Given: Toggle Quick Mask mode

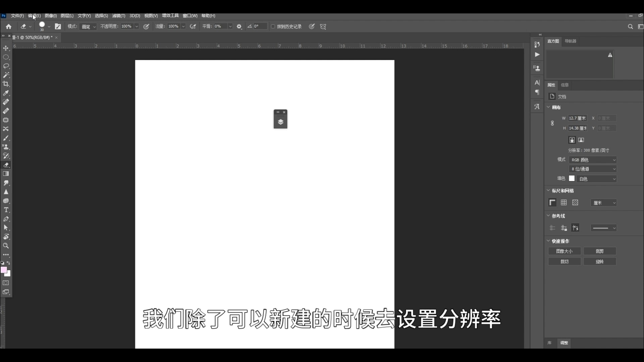Looking at the screenshot, I should (6, 283).
